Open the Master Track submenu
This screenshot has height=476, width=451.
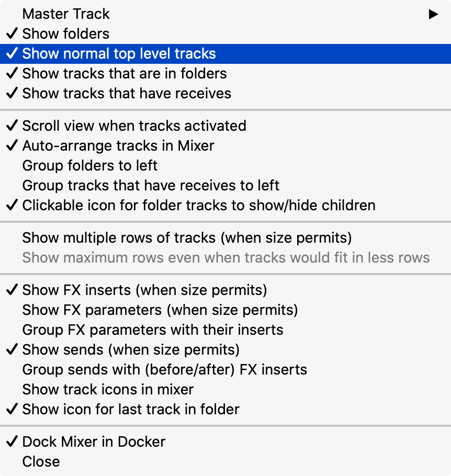66,14
